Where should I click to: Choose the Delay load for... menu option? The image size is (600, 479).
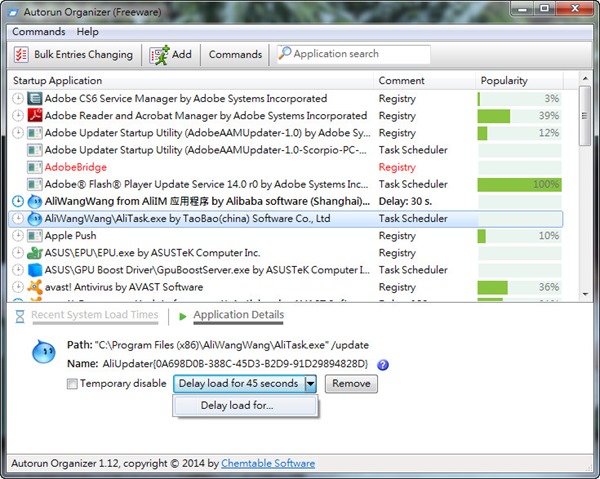(x=245, y=406)
